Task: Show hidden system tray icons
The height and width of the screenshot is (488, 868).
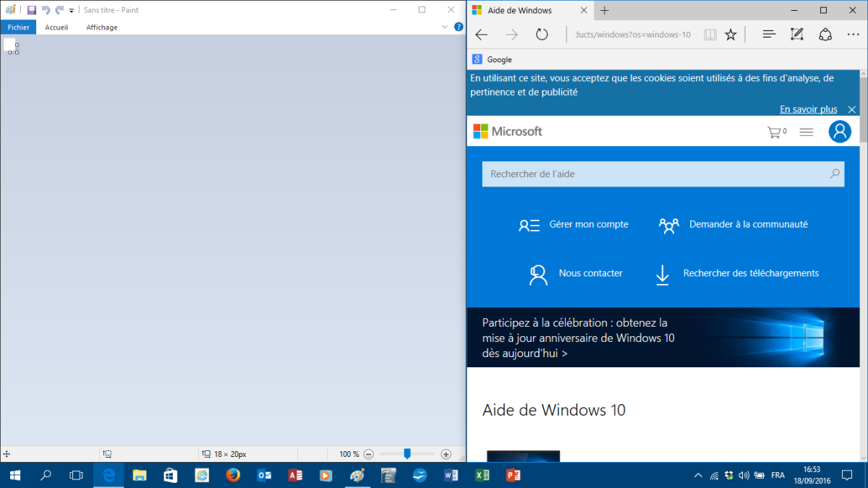Action: point(698,476)
